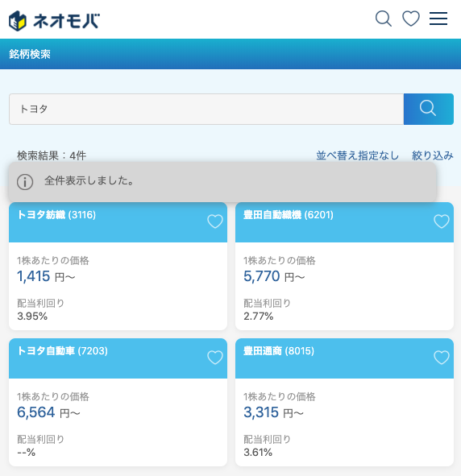Click the blue search submit button
Viewport: 461px width, 476px height.
[429, 109]
